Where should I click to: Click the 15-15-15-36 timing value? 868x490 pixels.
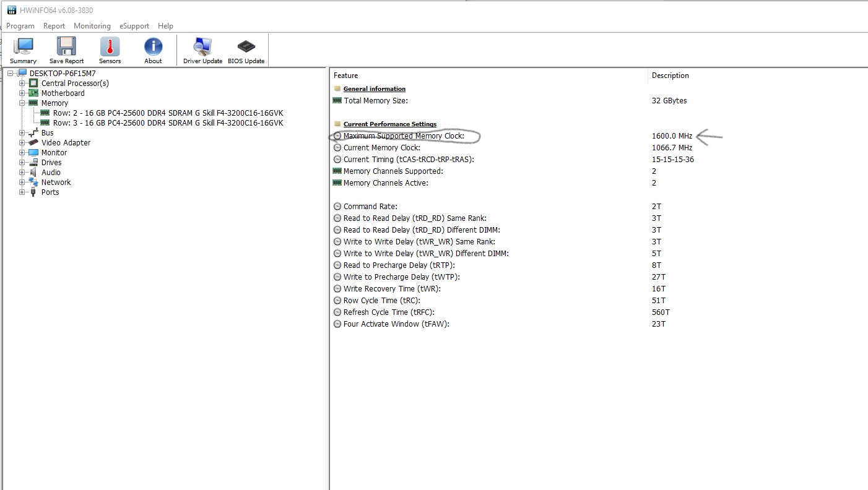(x=672, y=159)
